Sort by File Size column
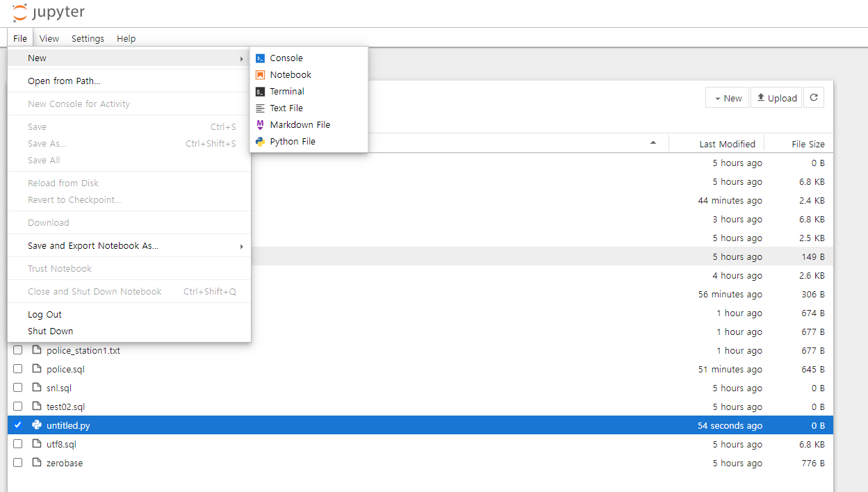This screenshot has height=492, width=868. (x=808, y=144)
